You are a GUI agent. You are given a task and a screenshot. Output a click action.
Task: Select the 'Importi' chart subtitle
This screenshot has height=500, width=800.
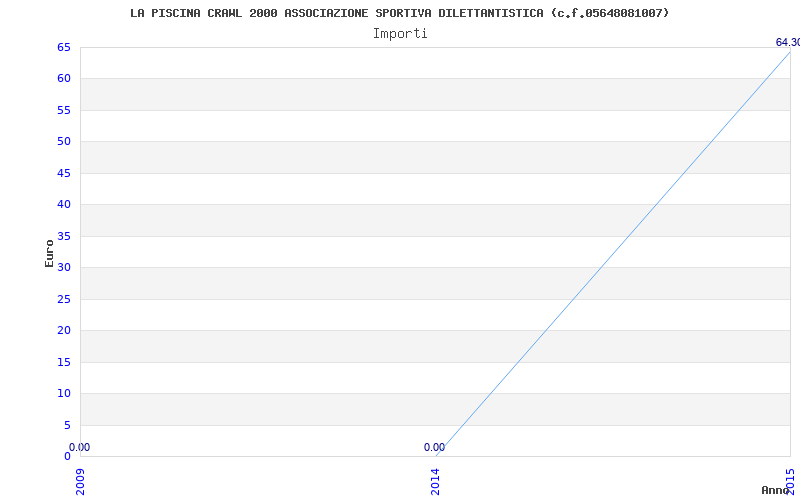click(x=400, y=34)
